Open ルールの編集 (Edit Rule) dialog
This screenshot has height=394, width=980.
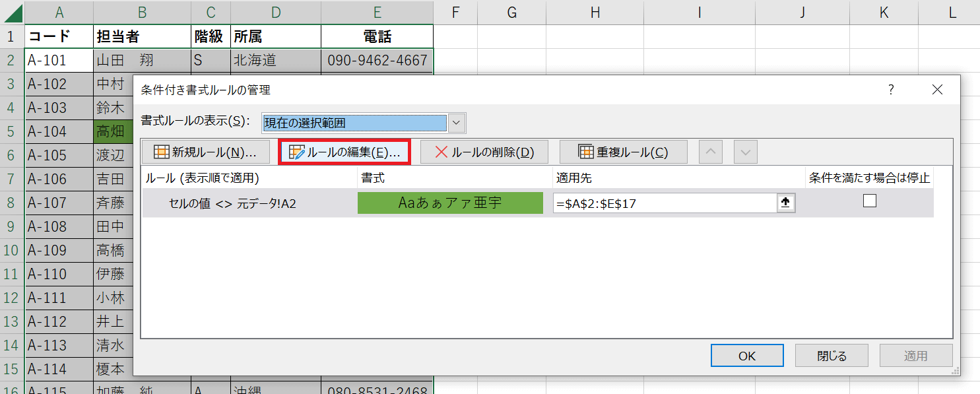pyautogui.click(x=344, y=152)
